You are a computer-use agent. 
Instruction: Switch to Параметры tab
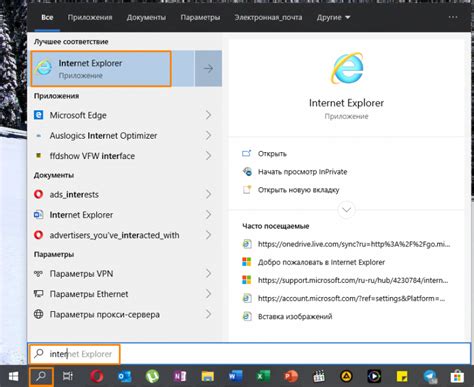[x=200, y=17]
